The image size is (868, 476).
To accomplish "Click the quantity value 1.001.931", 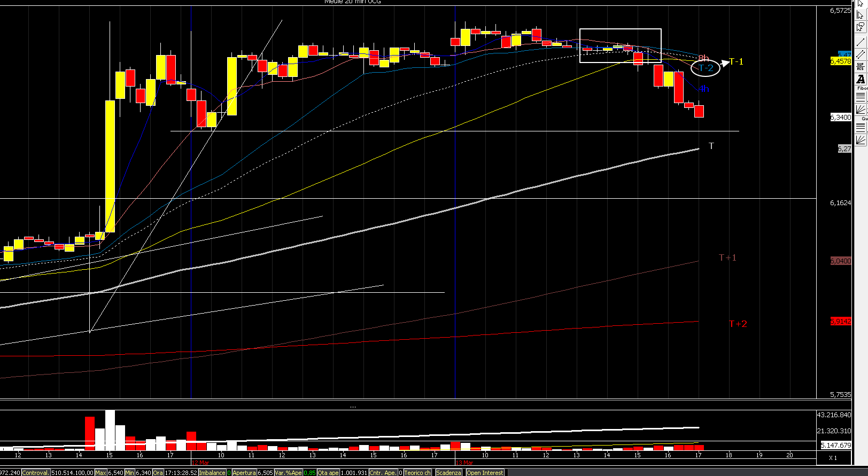I will tap(354, 473).
